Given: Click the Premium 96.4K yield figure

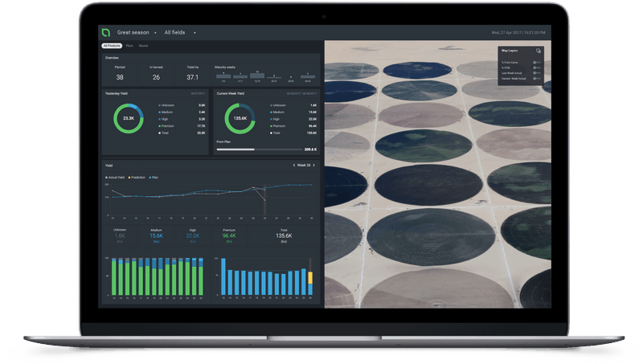Looking at the screenshot, I should coord(229,235).
